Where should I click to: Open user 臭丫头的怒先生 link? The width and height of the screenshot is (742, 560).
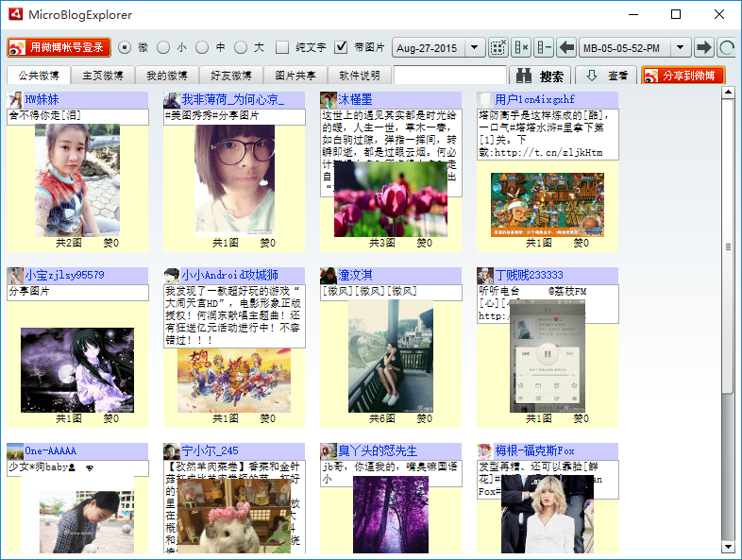click(378, 450)
